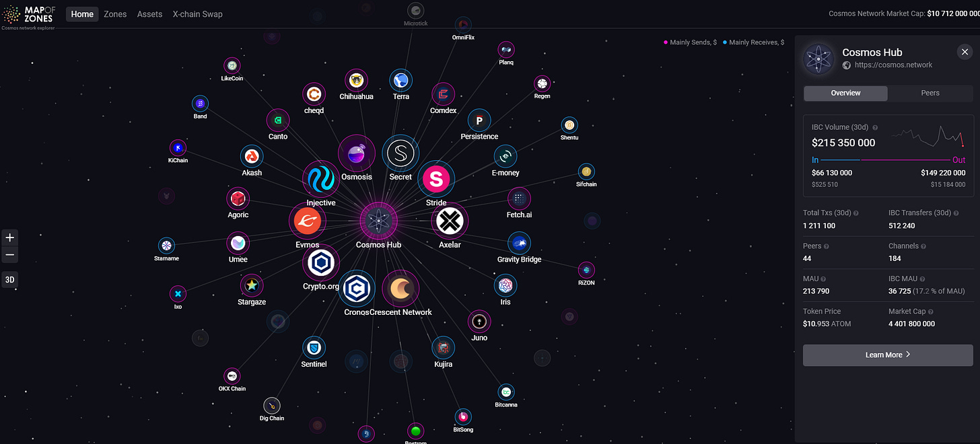
Task: Click the Persistence zone icon
Action: coord(479,121)
